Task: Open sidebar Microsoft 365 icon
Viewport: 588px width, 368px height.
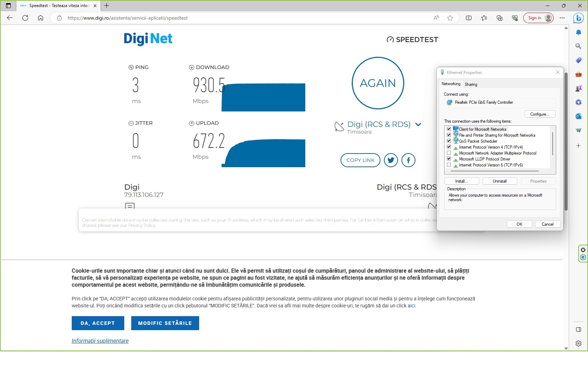Action: [579, 102]
